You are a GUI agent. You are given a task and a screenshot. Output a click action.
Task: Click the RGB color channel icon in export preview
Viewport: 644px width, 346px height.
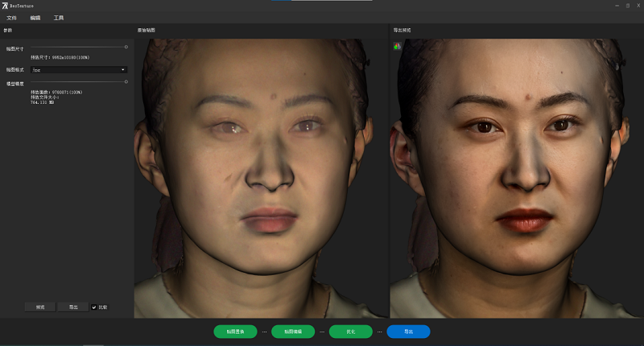pyautogui.click(x=396, y=46)
